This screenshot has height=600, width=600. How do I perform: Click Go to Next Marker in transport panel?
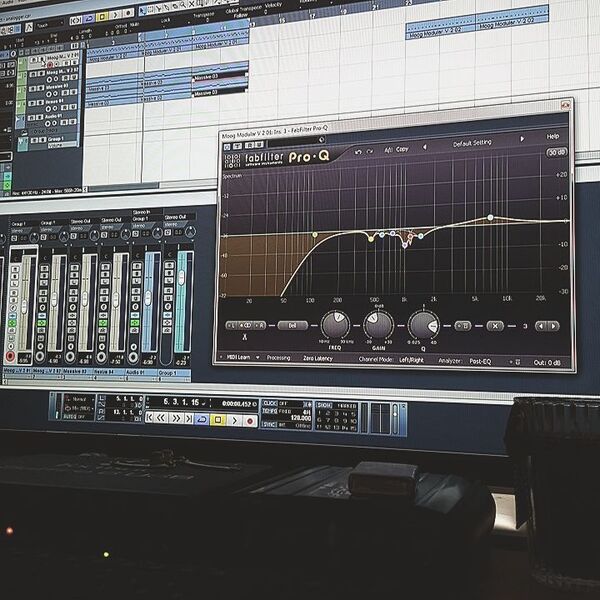188,419
